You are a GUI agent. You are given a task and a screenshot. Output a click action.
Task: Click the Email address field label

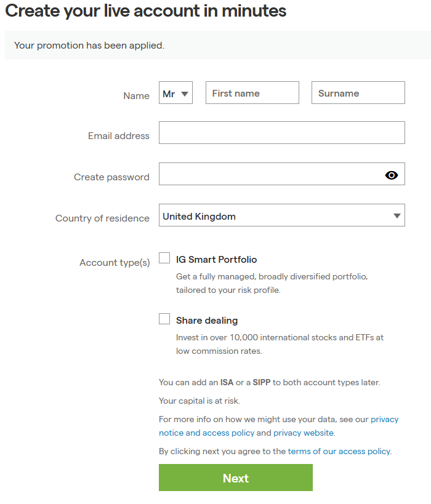[118, 136]
